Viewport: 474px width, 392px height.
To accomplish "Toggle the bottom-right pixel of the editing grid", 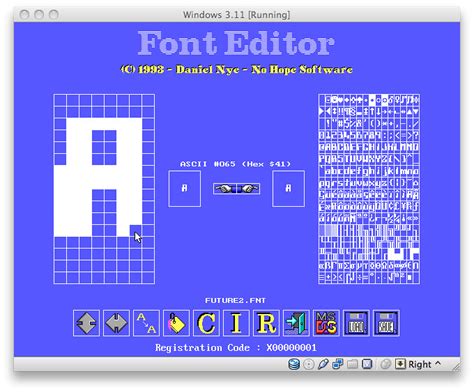I will [x=148, y=278].
